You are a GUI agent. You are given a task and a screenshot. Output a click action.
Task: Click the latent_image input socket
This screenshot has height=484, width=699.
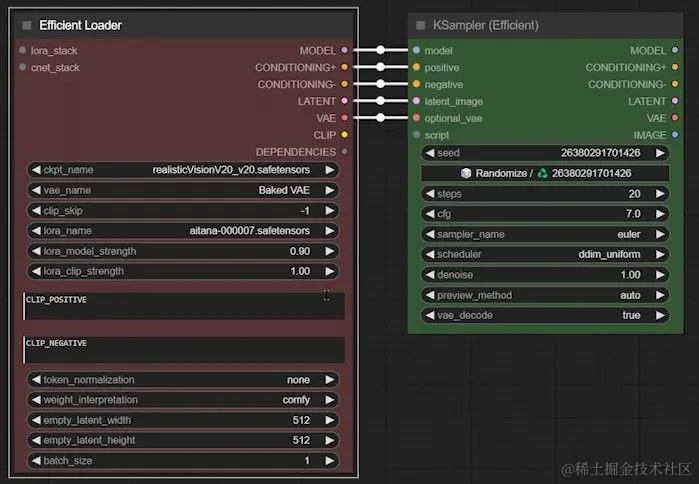[416, 101]
